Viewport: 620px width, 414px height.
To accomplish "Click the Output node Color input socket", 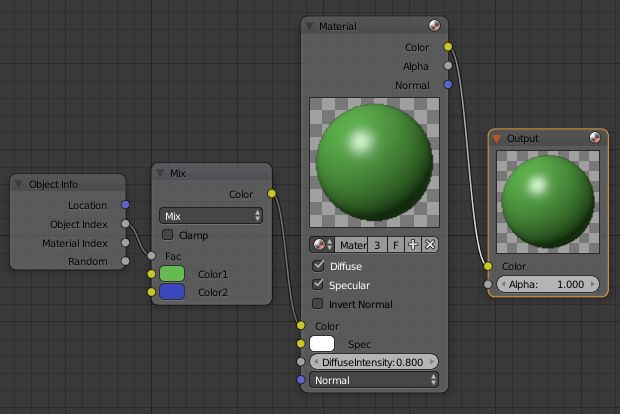I will (x=488, y=266).
